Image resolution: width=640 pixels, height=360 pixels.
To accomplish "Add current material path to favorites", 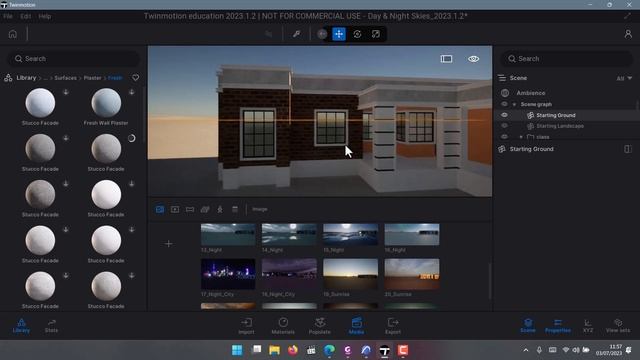I will point(136,78).
